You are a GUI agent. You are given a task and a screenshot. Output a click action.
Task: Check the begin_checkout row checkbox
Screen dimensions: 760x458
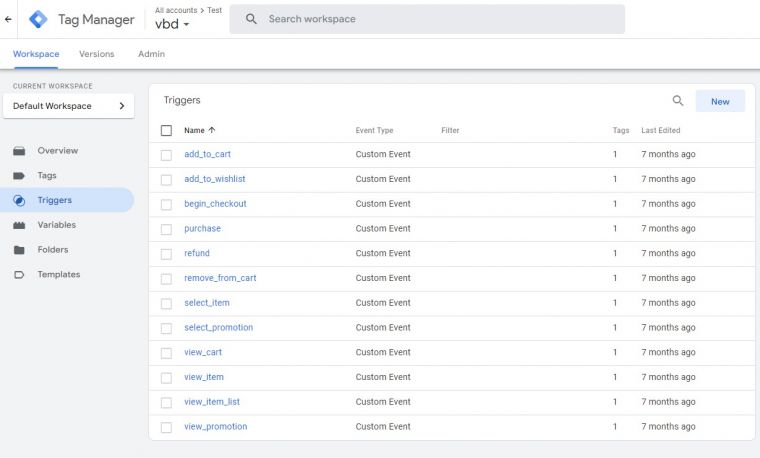166,204
